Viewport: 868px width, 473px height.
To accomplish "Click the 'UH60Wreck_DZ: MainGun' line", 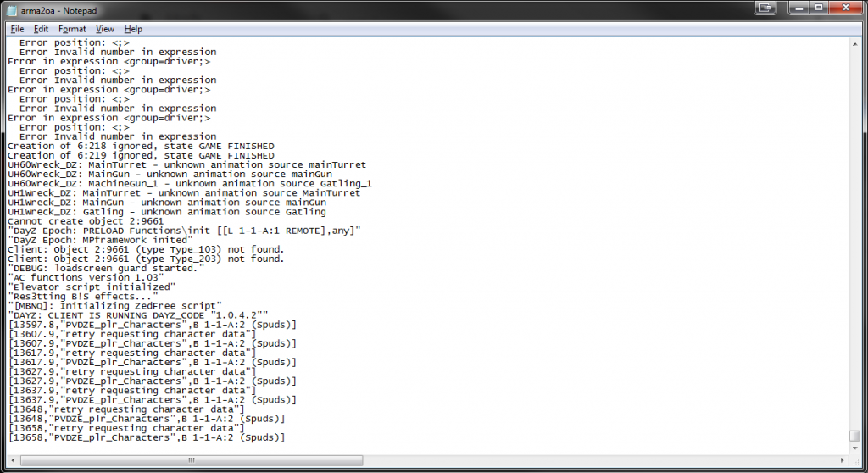I will pyautogui.click(x=170, y=175).
